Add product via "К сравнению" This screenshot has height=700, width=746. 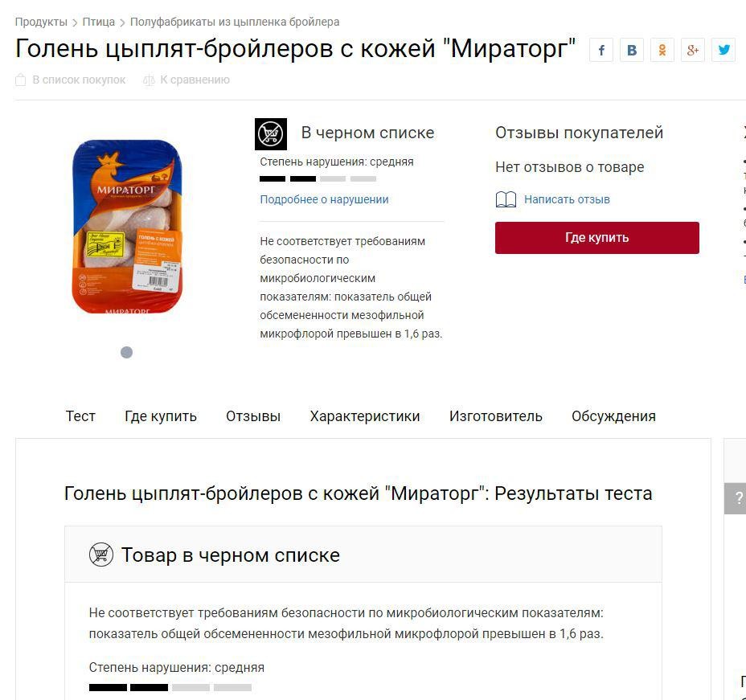[x=186, y=80]
